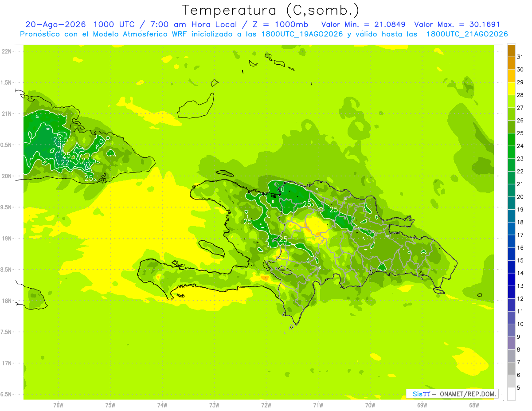Select the gray swatch between 6 and 7
The width and height of the screenshot is (532, 411).
511,368
